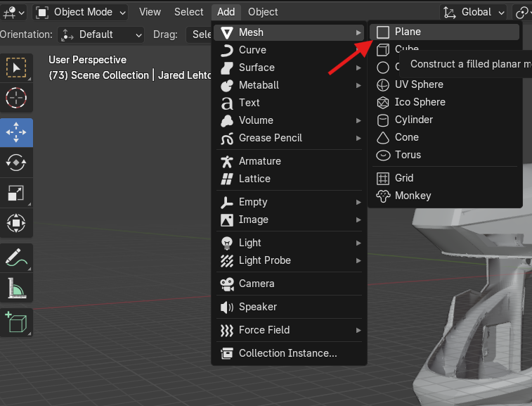Add a Torus mesh

click(x=444, y=156)
